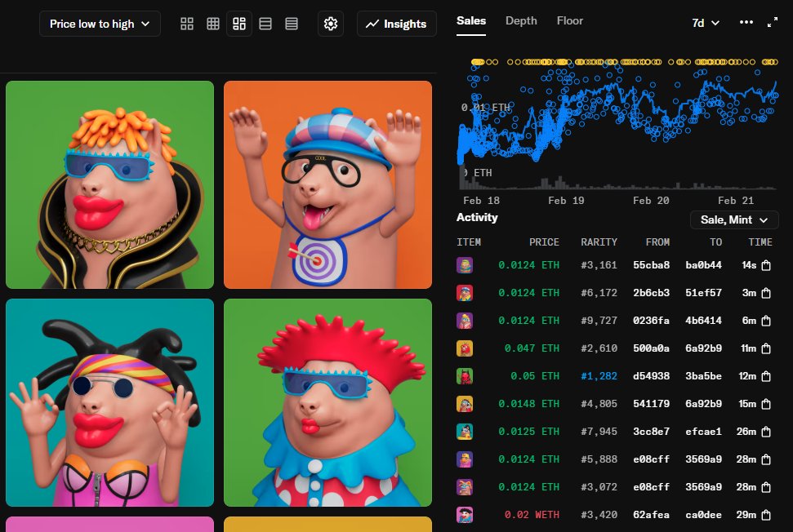Click the buyer address efcae1
793x532 pixels.
coord(703,432)
